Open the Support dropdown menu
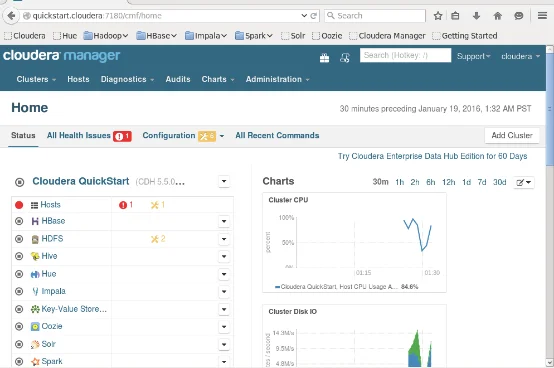554x368 pixels. point(473,57)
